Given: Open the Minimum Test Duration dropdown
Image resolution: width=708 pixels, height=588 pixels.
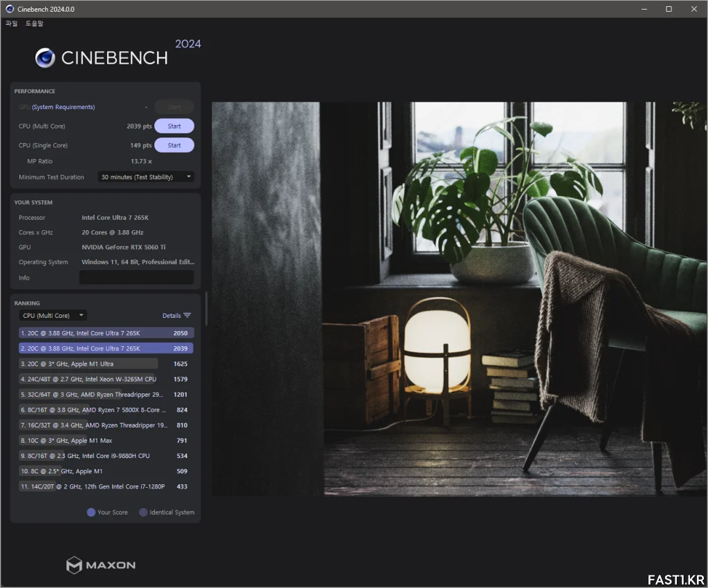Looking at the screenshot, I should [146, 177].
